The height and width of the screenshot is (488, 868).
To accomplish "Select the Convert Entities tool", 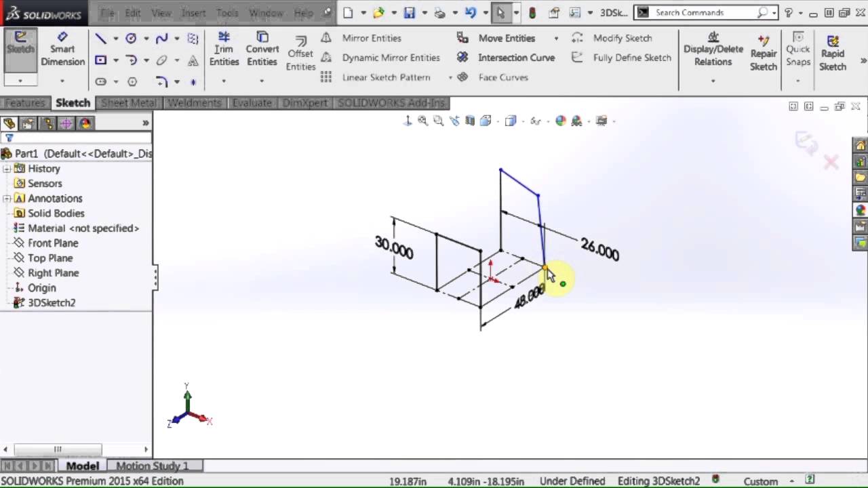I will pyautogui.click(x=262, y=49).
